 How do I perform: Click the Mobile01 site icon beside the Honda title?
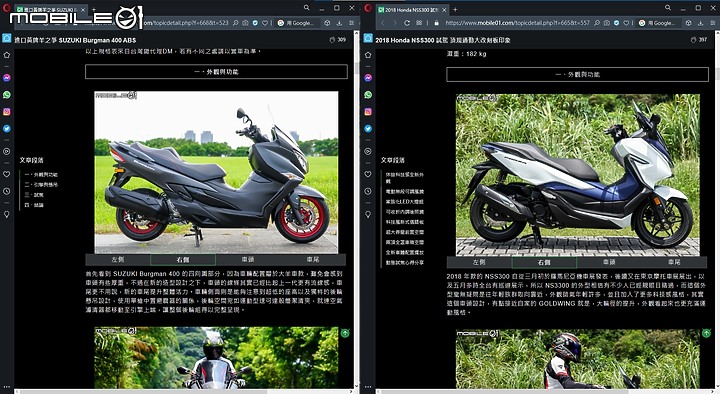click(368, 39)
